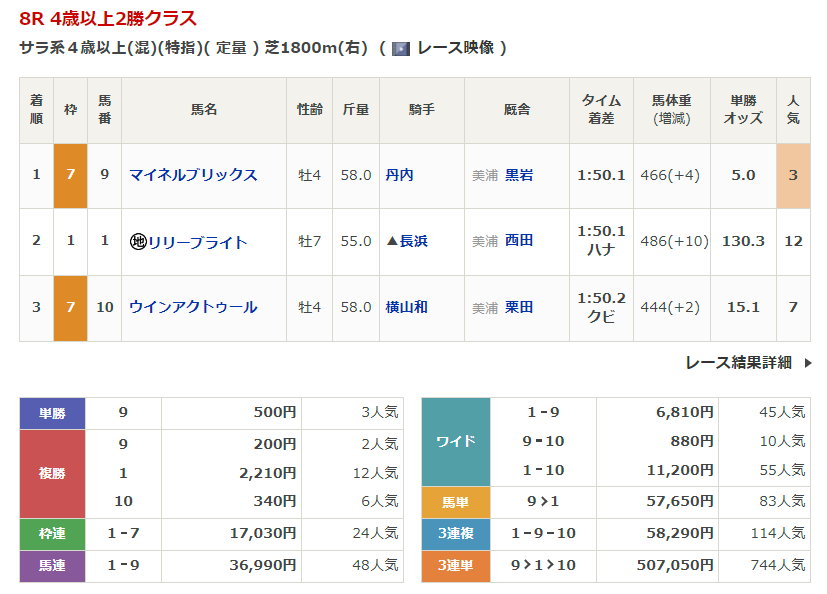Click the race video film icon

pos(401,48)
